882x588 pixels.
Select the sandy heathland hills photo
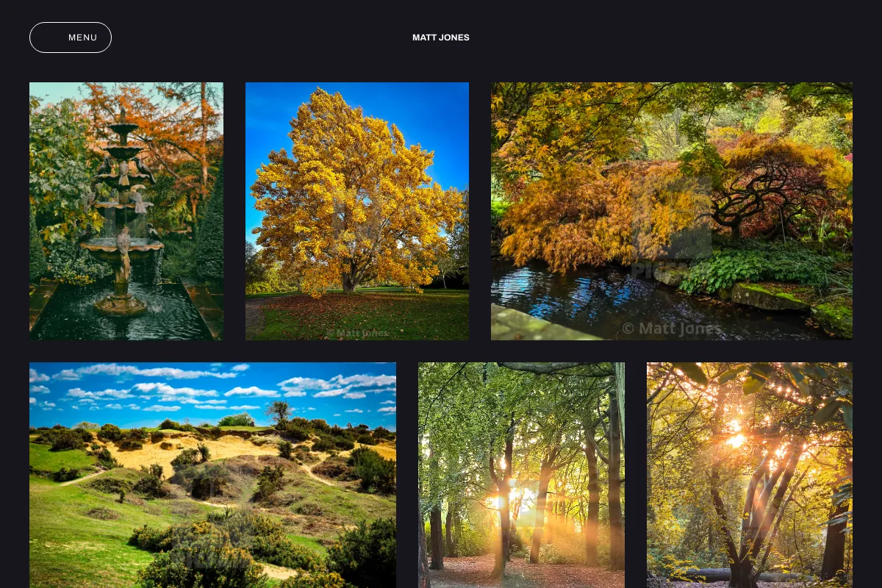[212, 475]
